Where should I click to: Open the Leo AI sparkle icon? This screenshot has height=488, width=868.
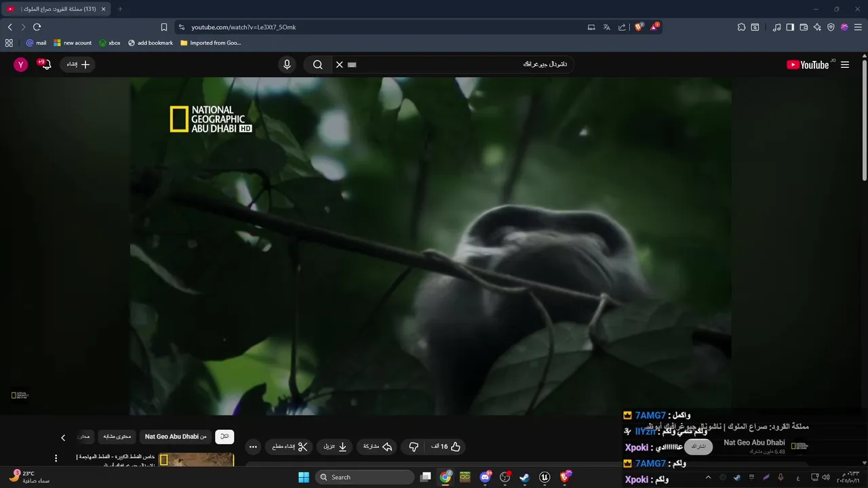[817, 27]
